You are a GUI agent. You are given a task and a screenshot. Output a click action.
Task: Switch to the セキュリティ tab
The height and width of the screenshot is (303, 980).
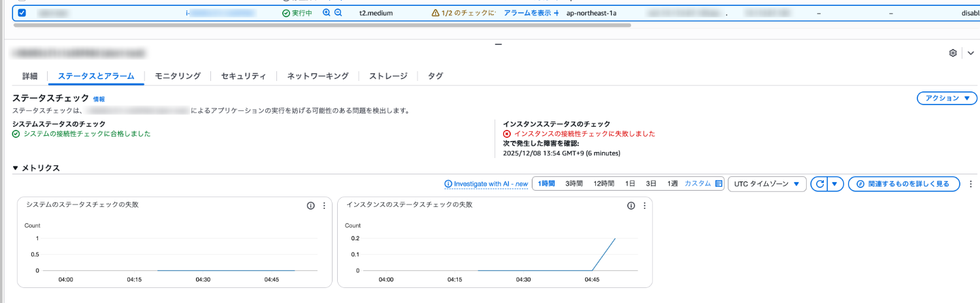pyautogui.click(x=243, y=76)
